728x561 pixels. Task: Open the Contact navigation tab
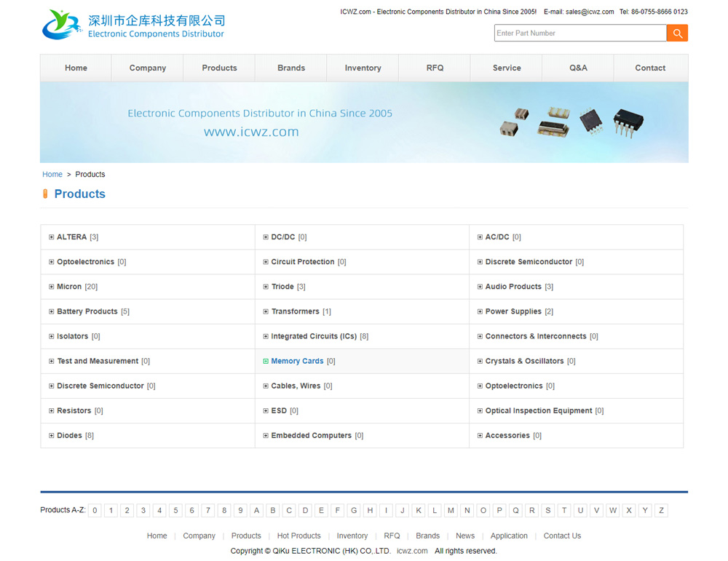coord(650,68)
